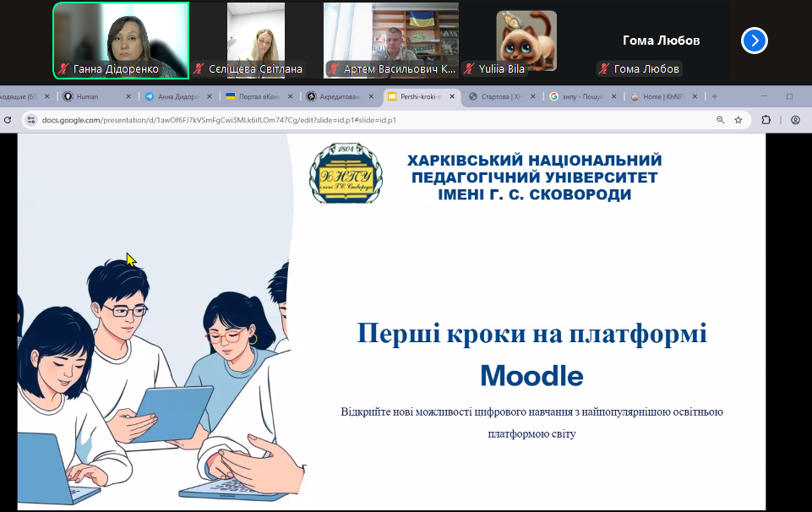Click the muted mic icon of Артем Васильович
812x512 pixels.
point(334,68)
